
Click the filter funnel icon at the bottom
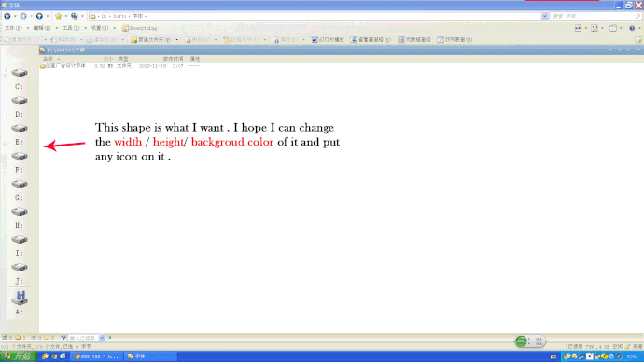[63, 338]
